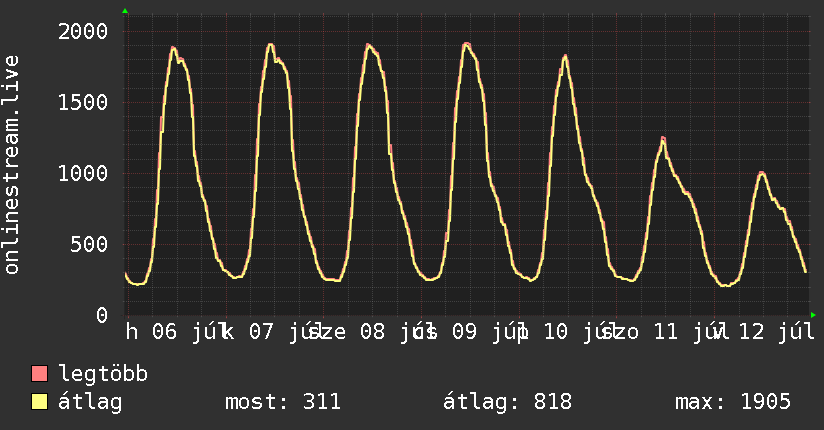This screenshot has width=824, height=430.
Task: Click the max: 1905 statistic
Action: 733,402
